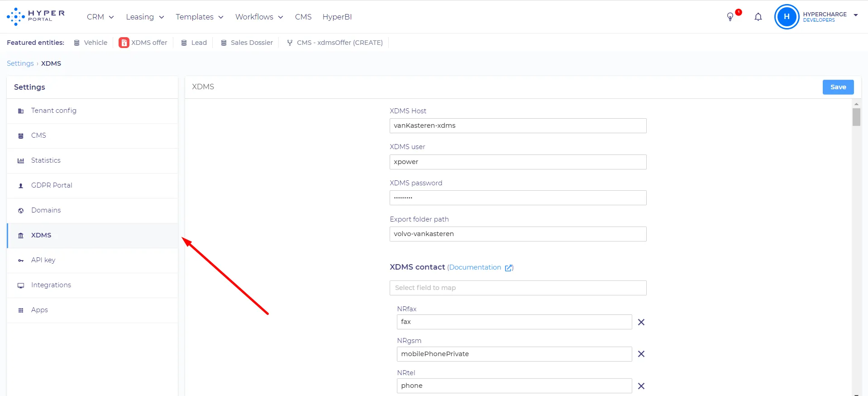Open Integrations settings
This screenshot has height=396, width=868.
point(92,285)
